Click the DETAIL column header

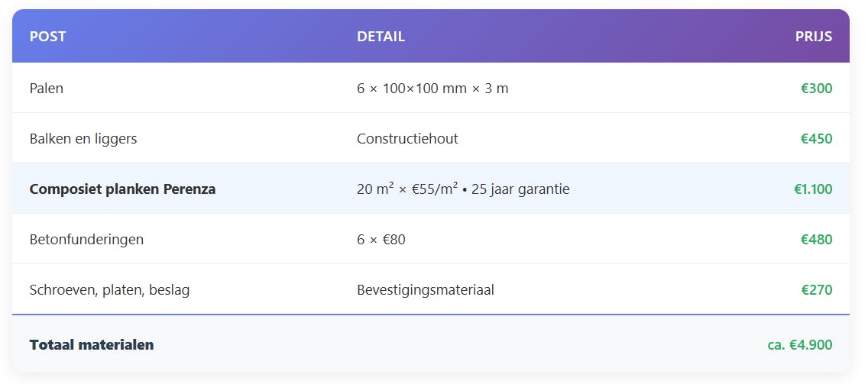coord(381,36)
